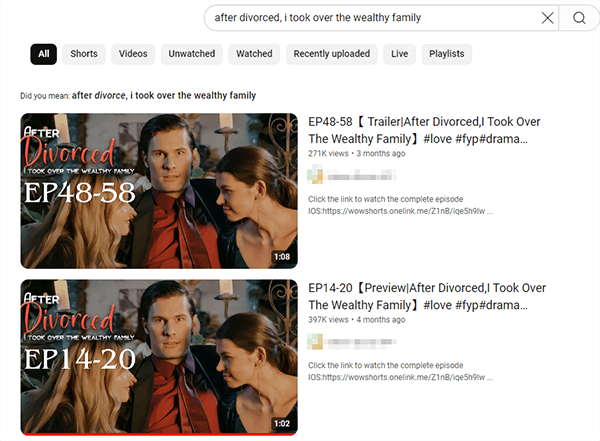Click the red watched progress bar on EP14-20

159,434
